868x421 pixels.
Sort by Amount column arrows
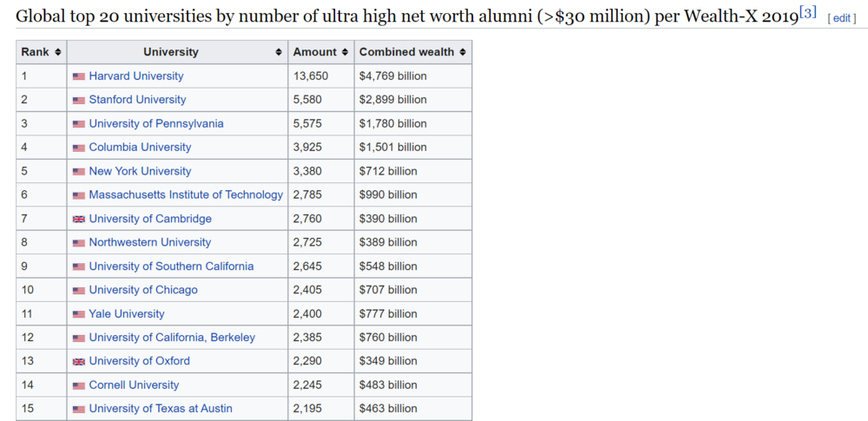coord(345,52)
